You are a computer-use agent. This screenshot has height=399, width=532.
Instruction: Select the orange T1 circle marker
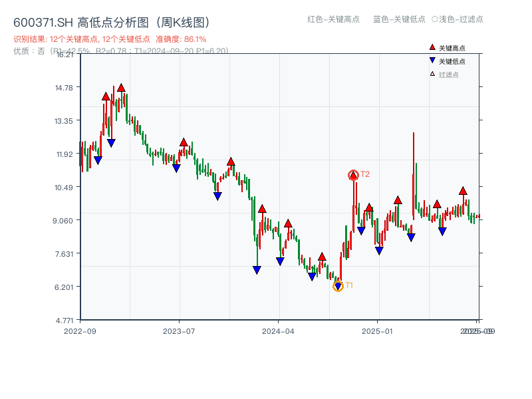point(338,287)
